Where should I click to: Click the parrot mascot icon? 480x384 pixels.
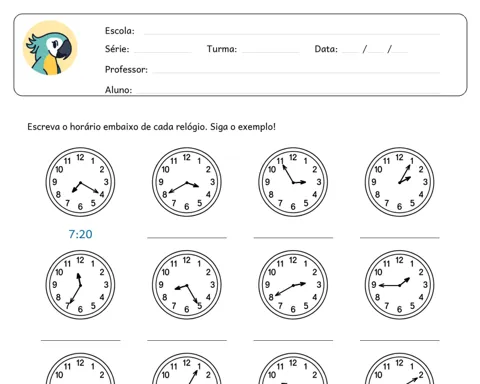[50, 48]
